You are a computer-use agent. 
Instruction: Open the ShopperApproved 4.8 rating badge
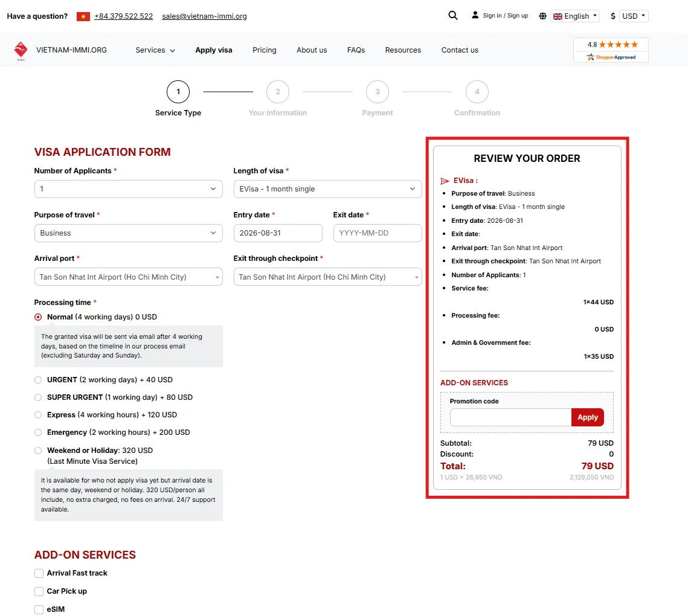pyautogui.click(x=611, y=50)
